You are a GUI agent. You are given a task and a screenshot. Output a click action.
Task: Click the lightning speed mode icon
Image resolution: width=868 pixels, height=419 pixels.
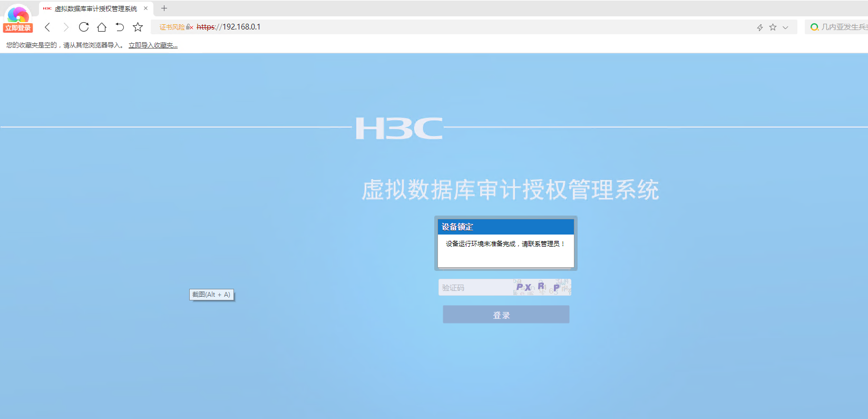pyautogui.click(x=760, y=27)
